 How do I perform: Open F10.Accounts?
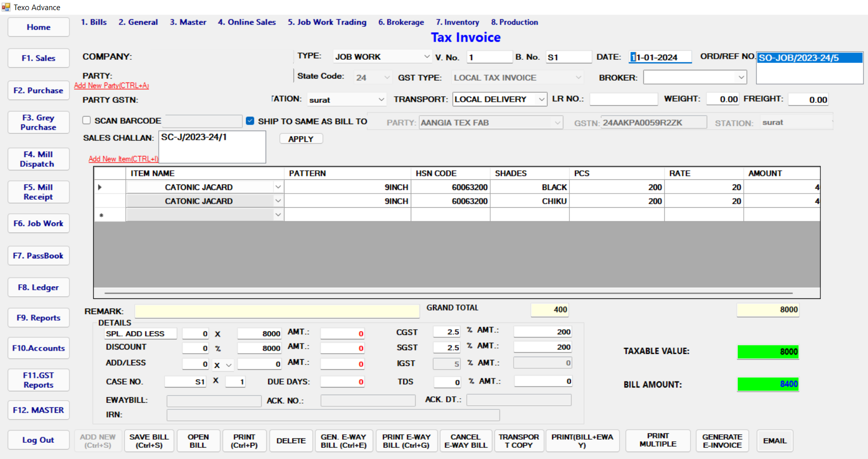point(39,348)
